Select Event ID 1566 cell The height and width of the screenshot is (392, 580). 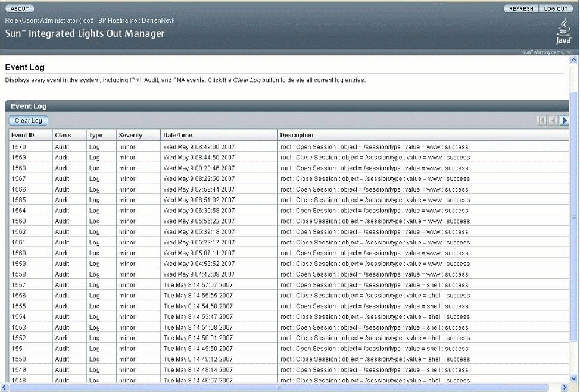click(30, 190)
